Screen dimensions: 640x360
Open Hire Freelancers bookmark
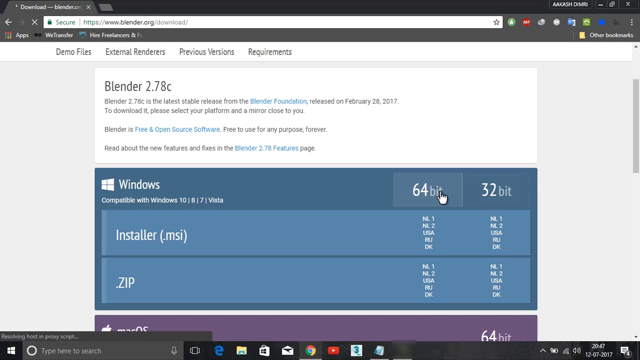(111, 36)
